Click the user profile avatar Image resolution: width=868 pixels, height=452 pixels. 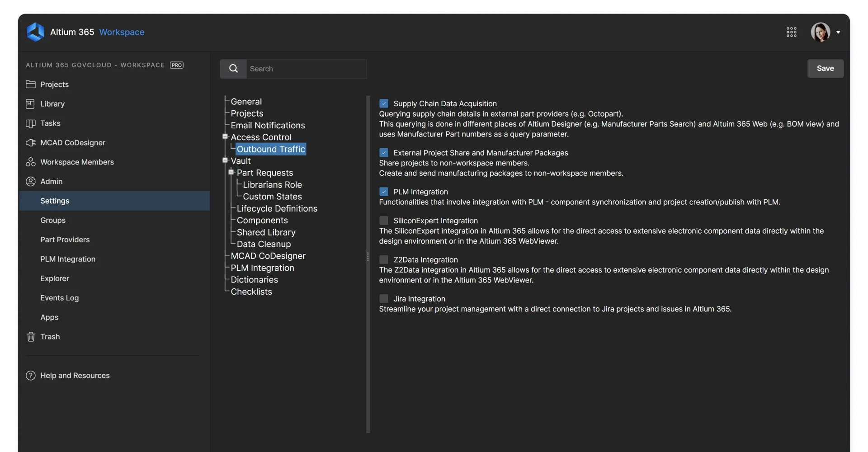click(x=820, y=32)
